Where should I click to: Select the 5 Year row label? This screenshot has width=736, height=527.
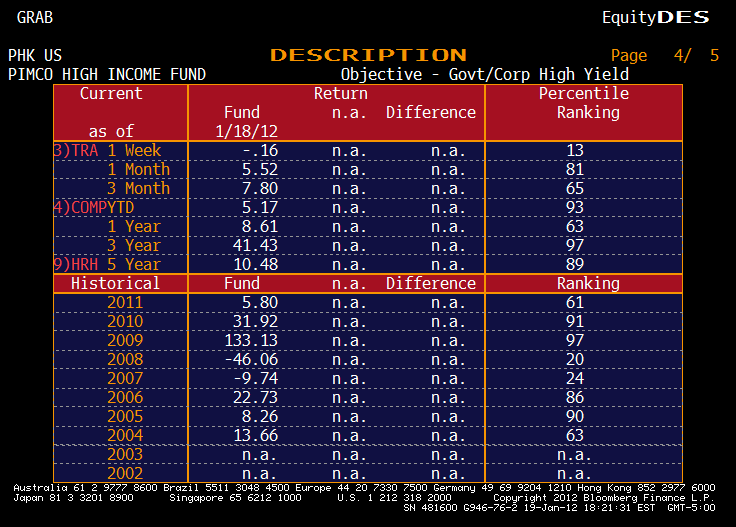pos(134,265)
